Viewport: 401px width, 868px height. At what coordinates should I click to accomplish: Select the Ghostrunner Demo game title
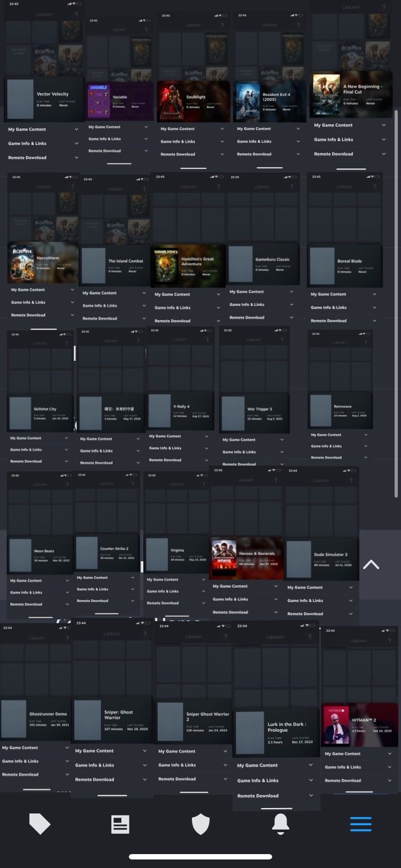click(48, 714)
